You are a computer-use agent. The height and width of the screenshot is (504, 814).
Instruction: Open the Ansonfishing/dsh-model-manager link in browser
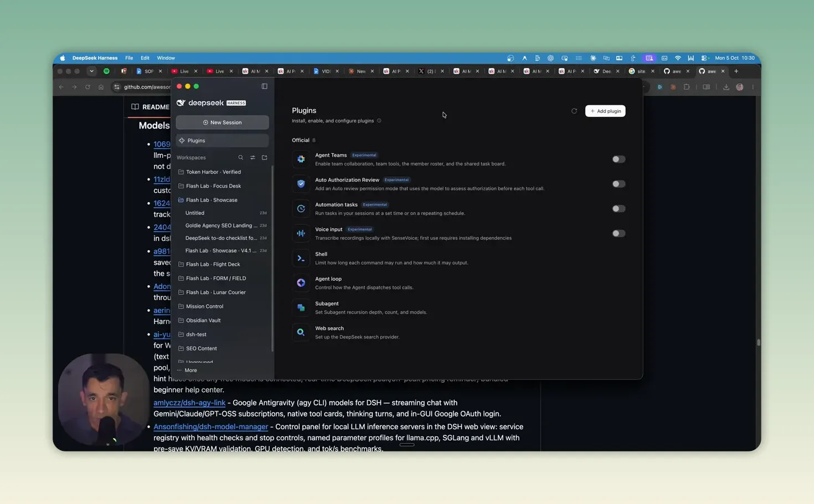click(x=210, y=426)
